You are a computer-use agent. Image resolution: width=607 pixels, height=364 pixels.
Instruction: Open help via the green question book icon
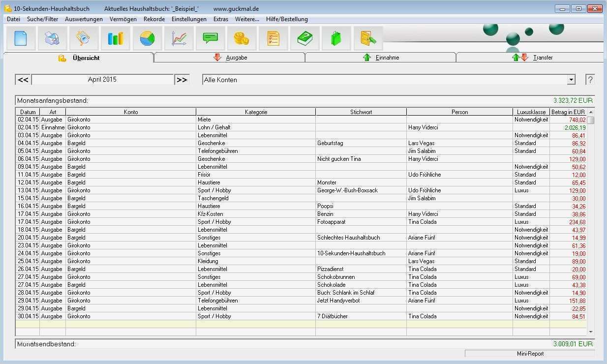304,38
